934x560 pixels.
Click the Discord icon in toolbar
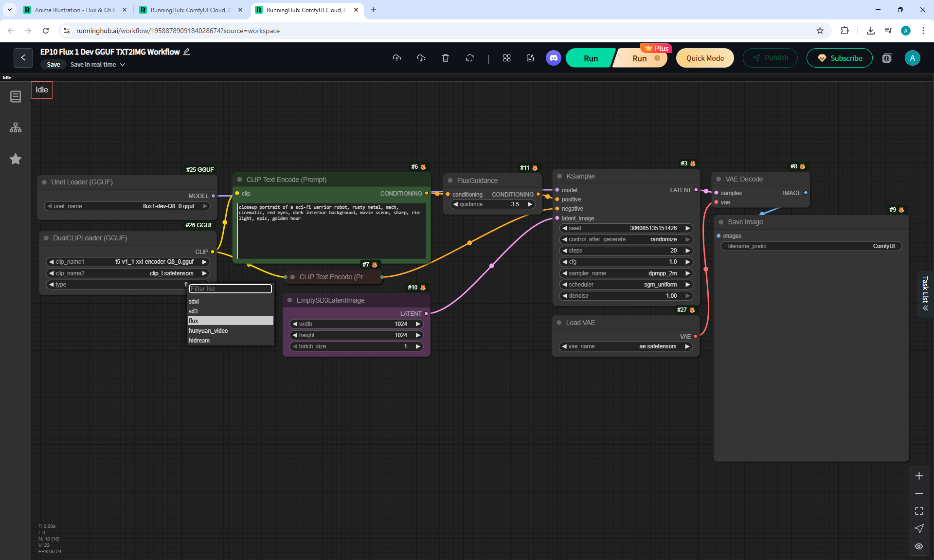pos(553,58)
